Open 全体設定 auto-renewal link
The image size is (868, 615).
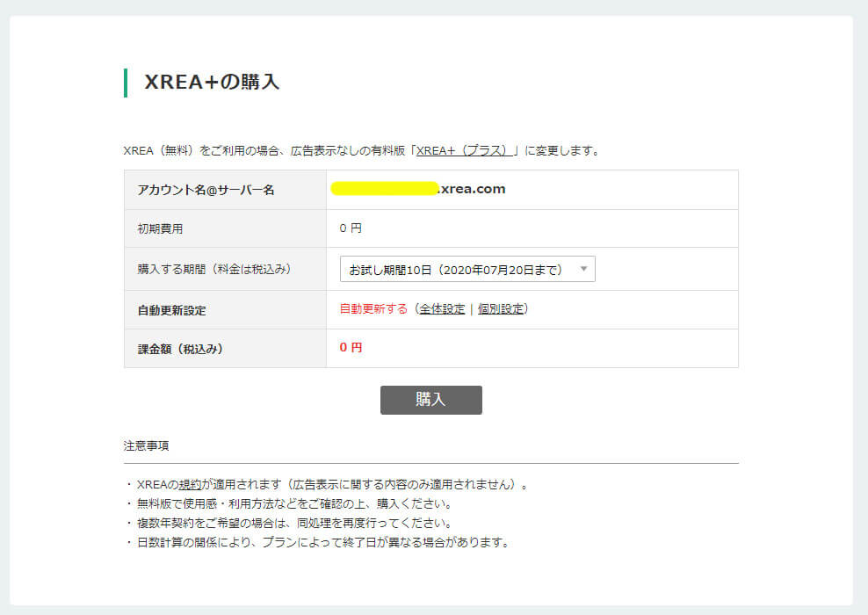tap(442, 309)
